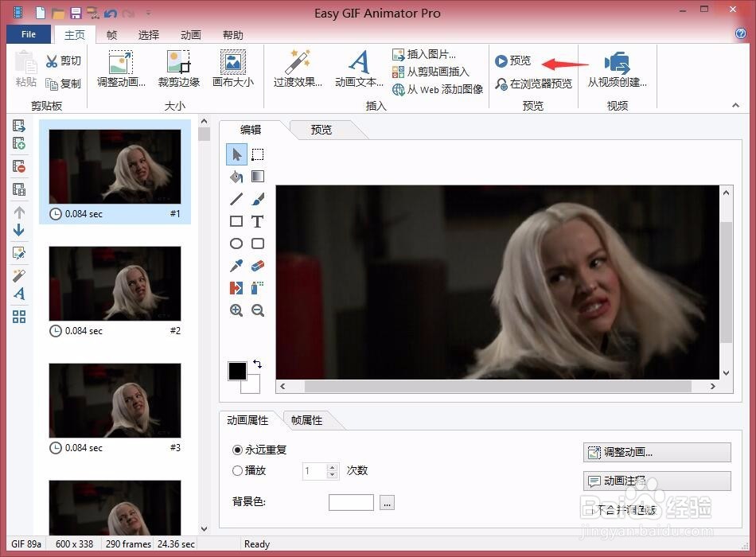
Task: Choose the Brush tool in the editor
Action: coord(258,199)
